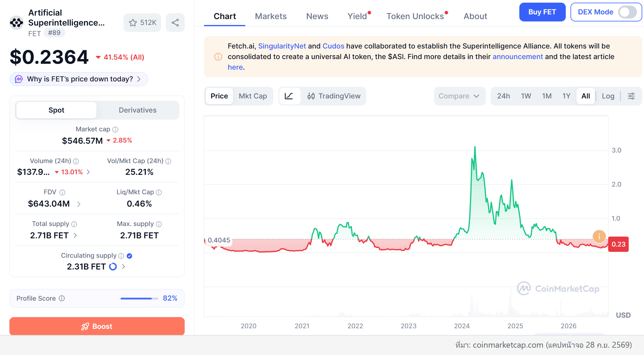Image resolution: width=644 pixels, height=355 pixels.
Task: Click the orange info marker on chart
Action: [x=599, y=236]
